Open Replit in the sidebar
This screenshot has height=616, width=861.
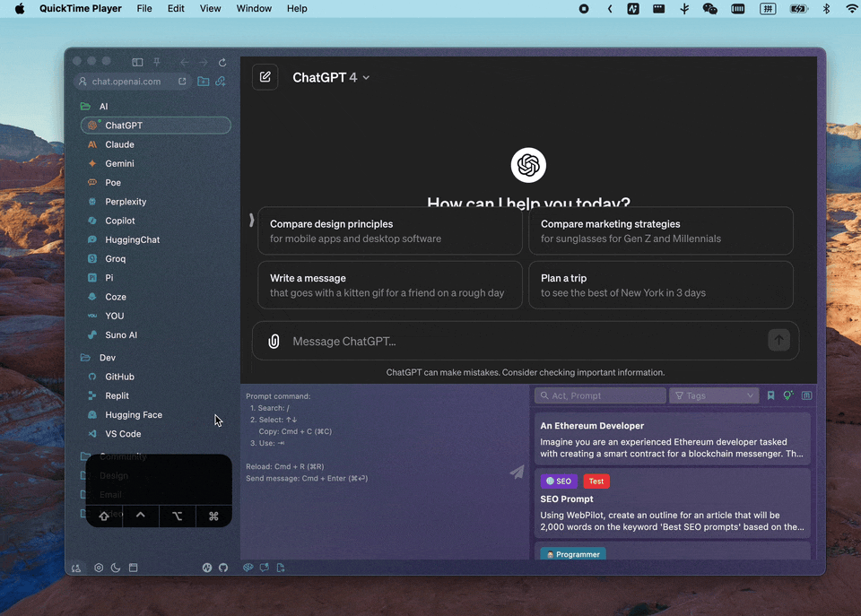coord(156,395)
